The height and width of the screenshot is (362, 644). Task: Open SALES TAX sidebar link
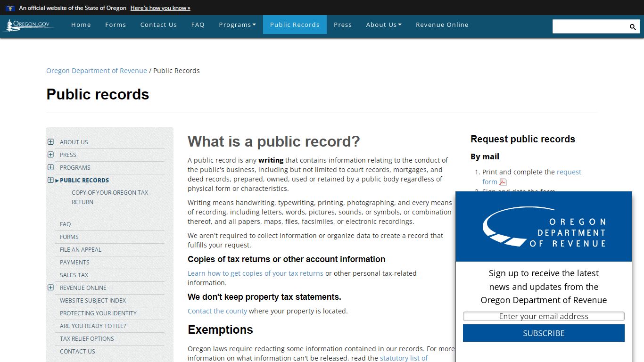click(74, 275)
